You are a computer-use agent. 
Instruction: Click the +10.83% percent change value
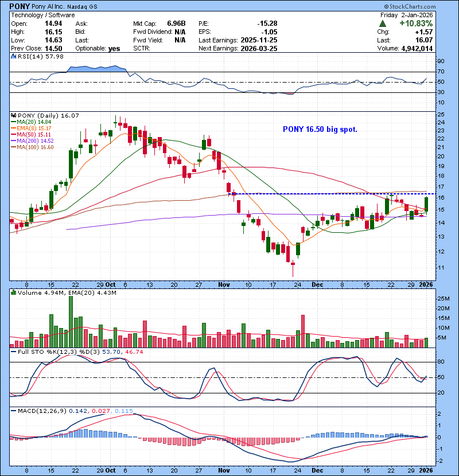416,24
